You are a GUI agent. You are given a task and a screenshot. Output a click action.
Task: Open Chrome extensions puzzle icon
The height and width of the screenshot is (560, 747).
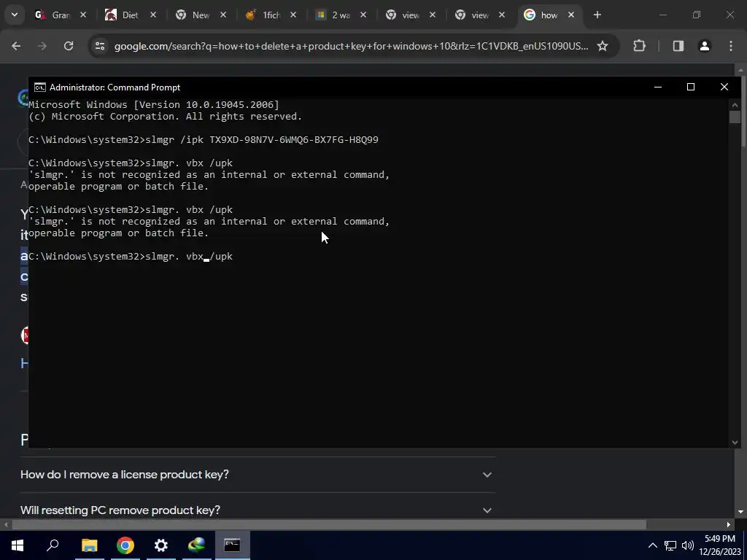coord(639,46)
